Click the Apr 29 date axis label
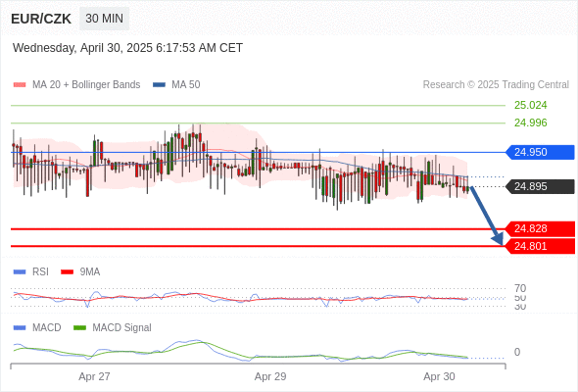The height and width of the screenshot is (392, 578). [x=270, y=376]
